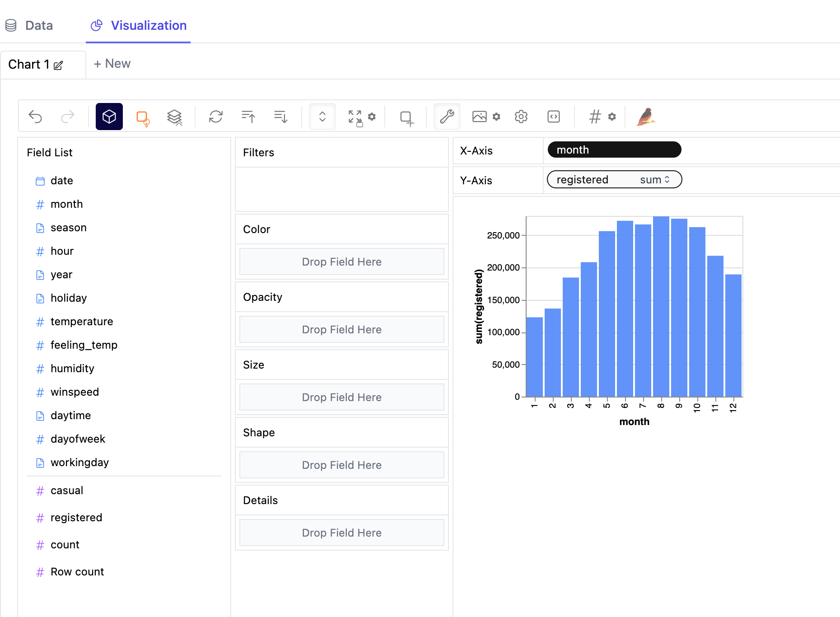Toggle the aggregation cube button
The width and height of the screenshot is (840, 617).
click(109, 117)
